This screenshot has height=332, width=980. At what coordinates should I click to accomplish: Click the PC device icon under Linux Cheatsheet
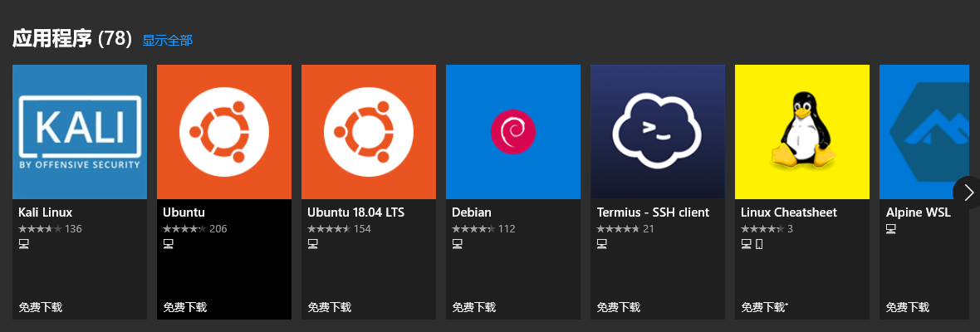tap(747, 244)
